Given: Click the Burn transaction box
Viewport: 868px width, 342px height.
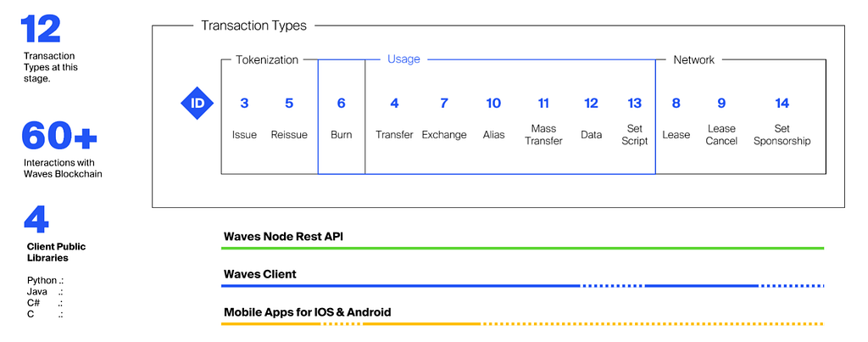Looking at the screenshot, I should (342, 117).
